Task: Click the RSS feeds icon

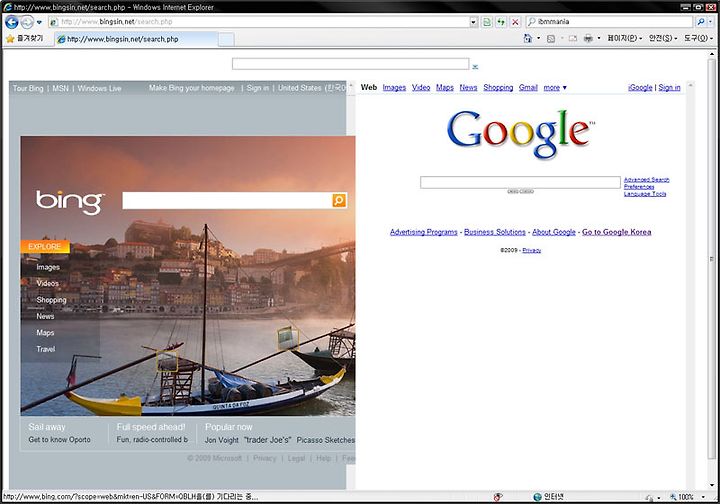Action: pyautogui.click(x=551, y=39)
